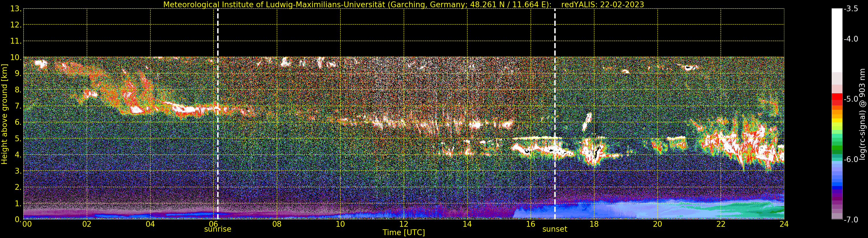868x238 pixels.
Task: Click the colorbar tick value -3.5
Action: [x=851, y=9]
